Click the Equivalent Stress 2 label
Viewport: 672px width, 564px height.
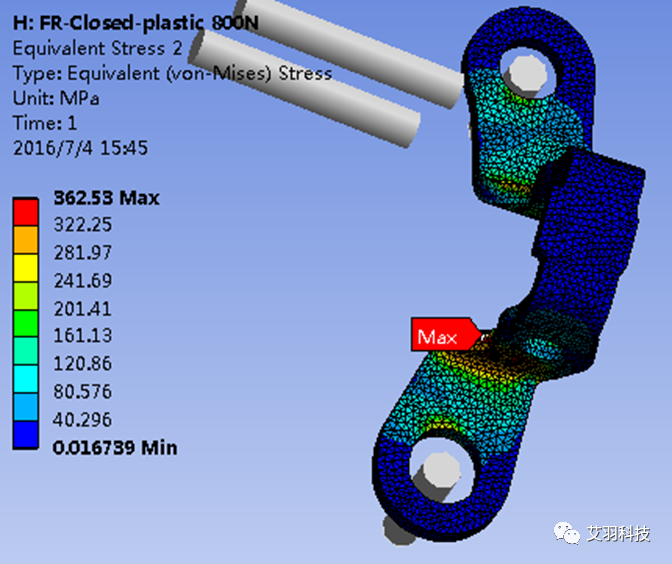98,48
